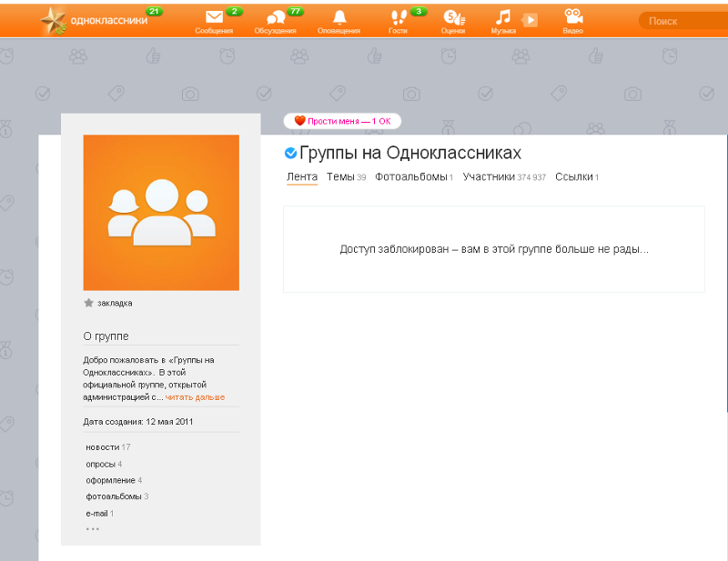Select the опросы 4 tag
Viewport: 728px width, 561px height.
click(104, 464)
